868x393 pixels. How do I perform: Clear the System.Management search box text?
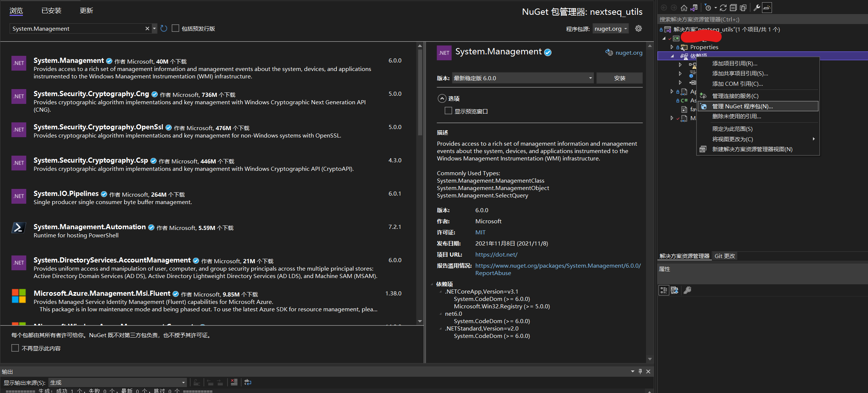coord(147,28)
